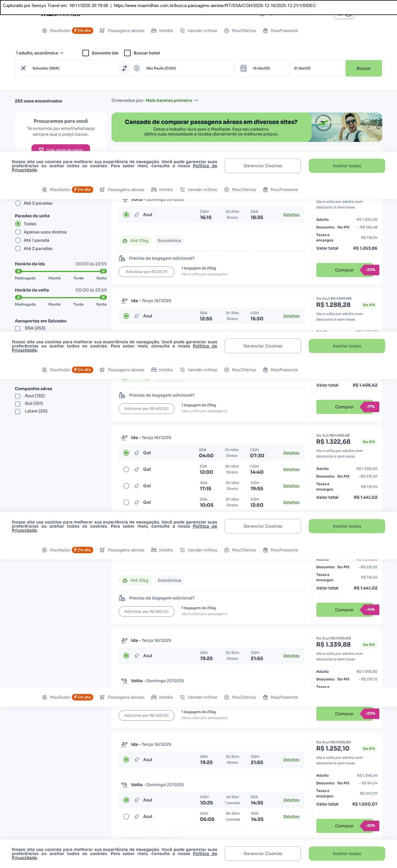Choose Apenas voos diretos for return stops
The height and width of the screenshot is (868, 397).
pyautogui.click(x=18, y=232)
